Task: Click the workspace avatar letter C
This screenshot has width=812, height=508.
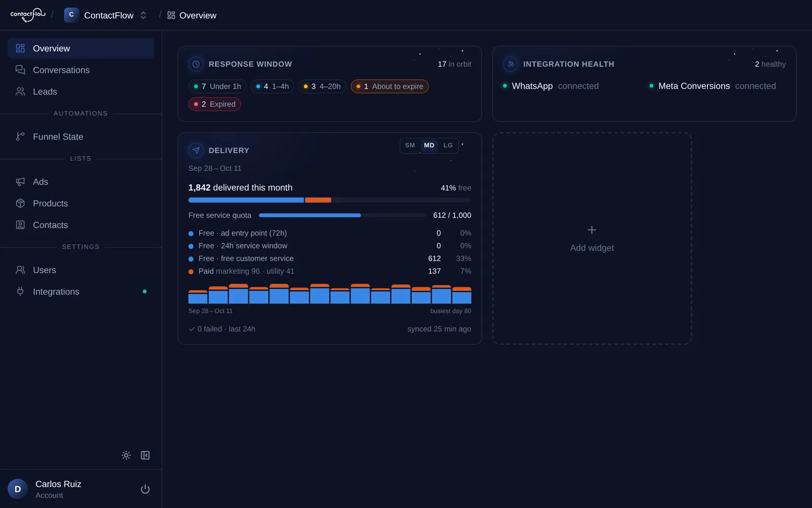Action: (72, 15)
